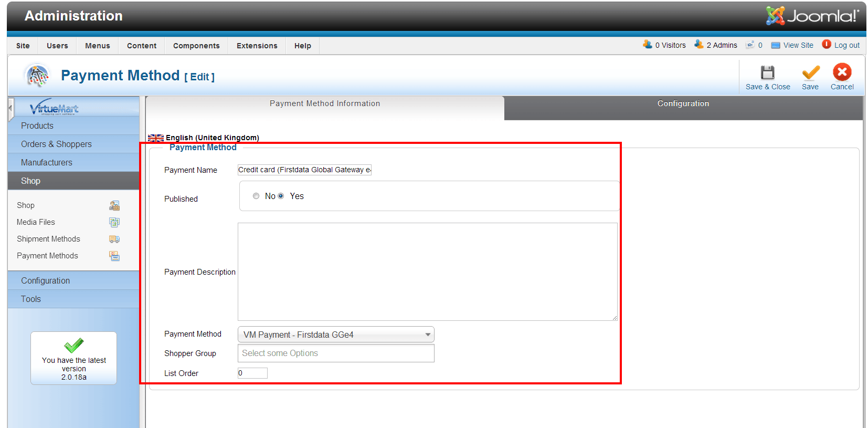Click the 0 Visitors text
This screenshot has width=868, height=428.
(670, 45)
